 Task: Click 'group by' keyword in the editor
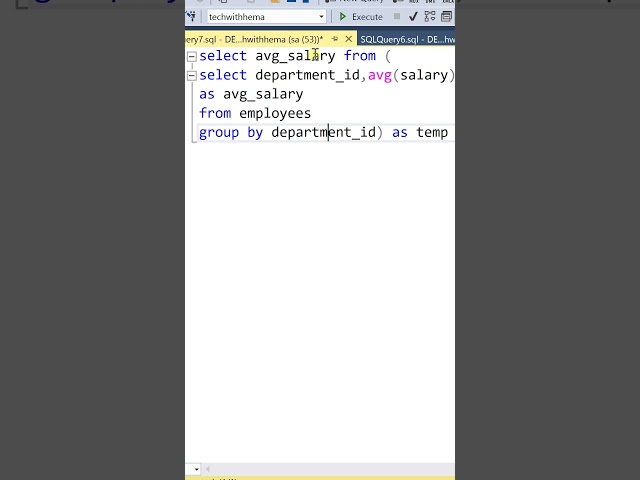(231, 133)
